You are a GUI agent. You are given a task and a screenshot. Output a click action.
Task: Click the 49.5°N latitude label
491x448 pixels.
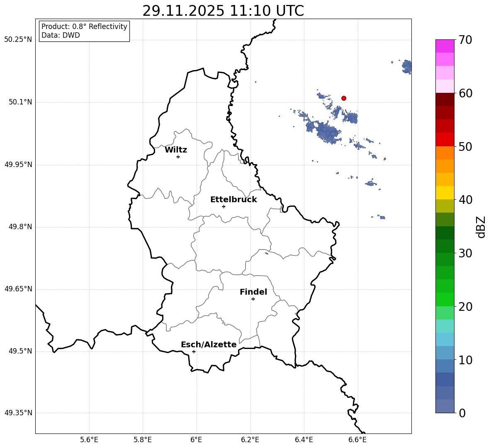(x=20, y=351)
